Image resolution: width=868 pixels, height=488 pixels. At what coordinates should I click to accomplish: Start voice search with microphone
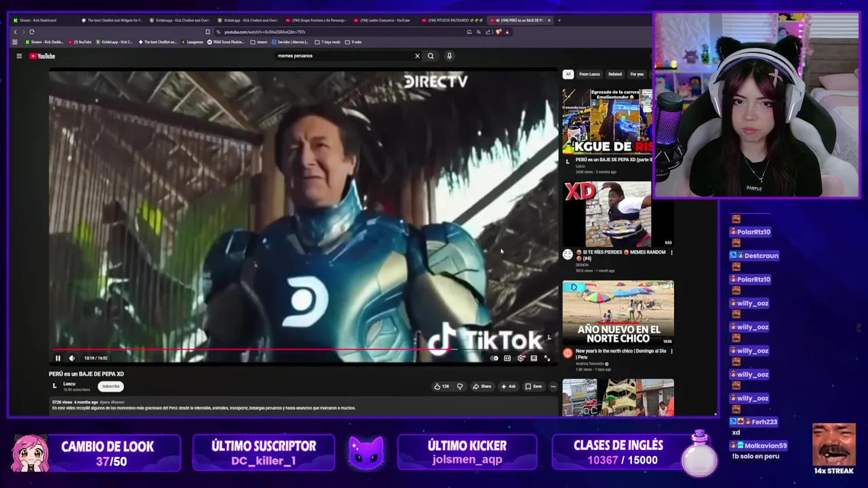tap(449, 56)
